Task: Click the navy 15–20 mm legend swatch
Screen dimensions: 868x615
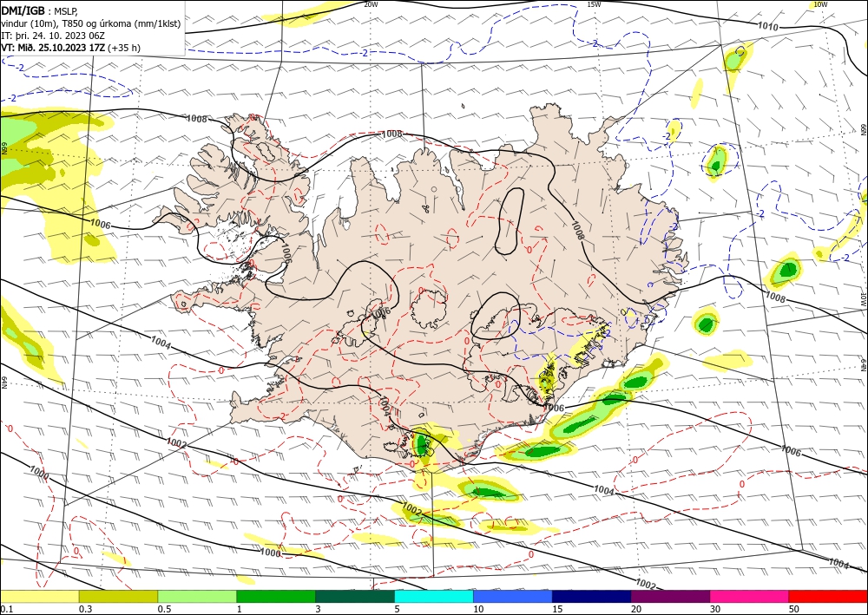Action: [x=591, y=596]
